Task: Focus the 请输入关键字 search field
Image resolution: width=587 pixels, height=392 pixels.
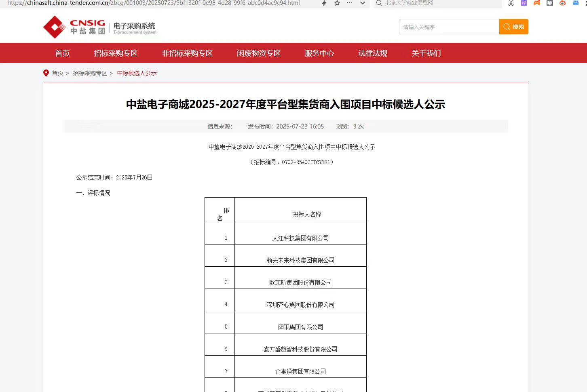Action: point(449,27)
